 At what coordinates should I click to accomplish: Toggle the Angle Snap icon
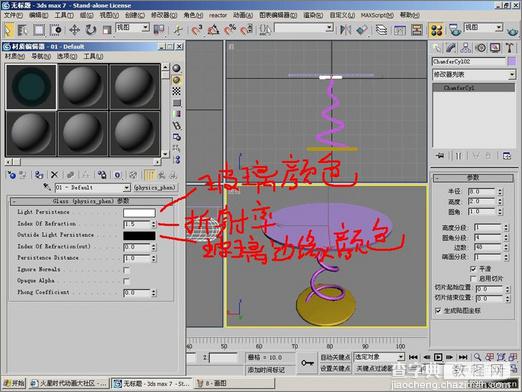tap(213, 30)
